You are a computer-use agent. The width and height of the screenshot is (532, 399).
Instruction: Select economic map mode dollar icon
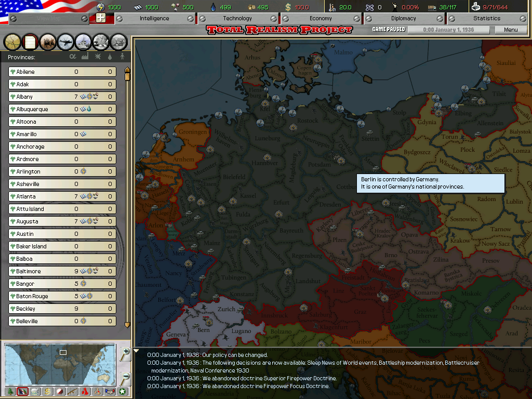pos(47,391)
